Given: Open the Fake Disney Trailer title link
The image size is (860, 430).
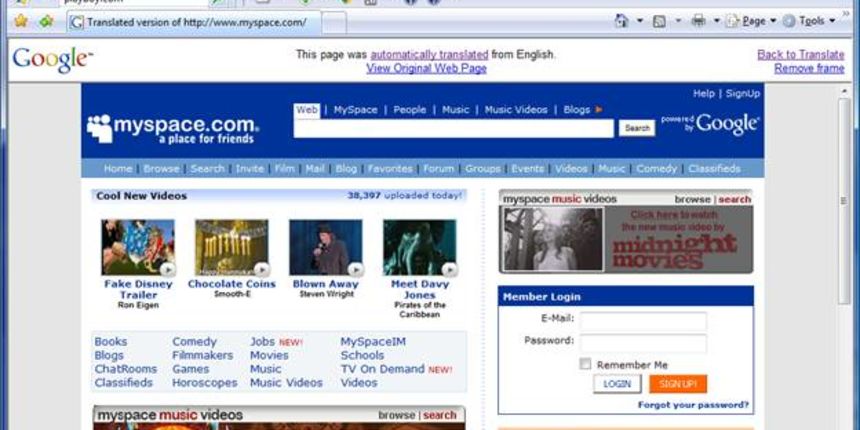Looking at the screenshot, I should click(x=138, y=289).
